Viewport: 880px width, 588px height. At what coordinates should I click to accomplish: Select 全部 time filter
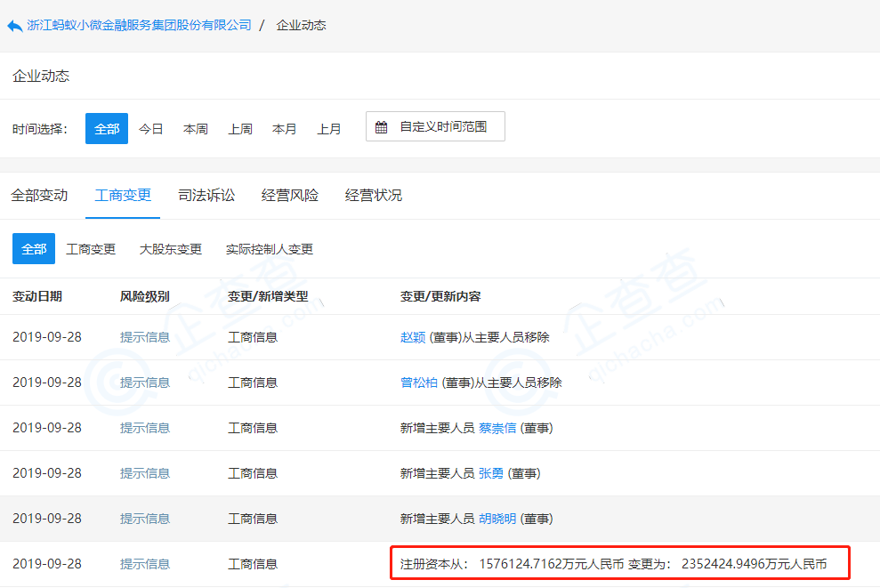[x=107, y=129]
